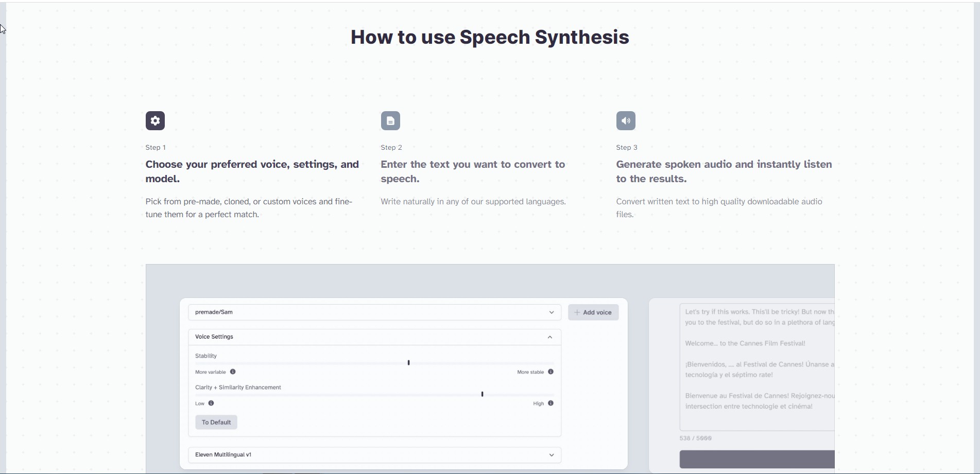
Task: Click the Step 3 speaker audio icon
Action: click(626, 121)
